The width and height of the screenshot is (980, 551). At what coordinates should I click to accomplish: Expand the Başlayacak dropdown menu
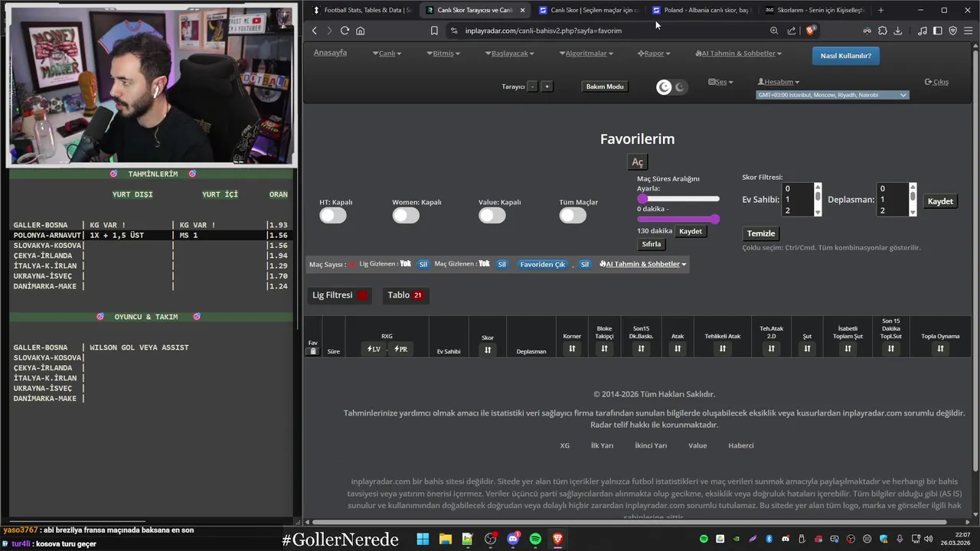510,54
